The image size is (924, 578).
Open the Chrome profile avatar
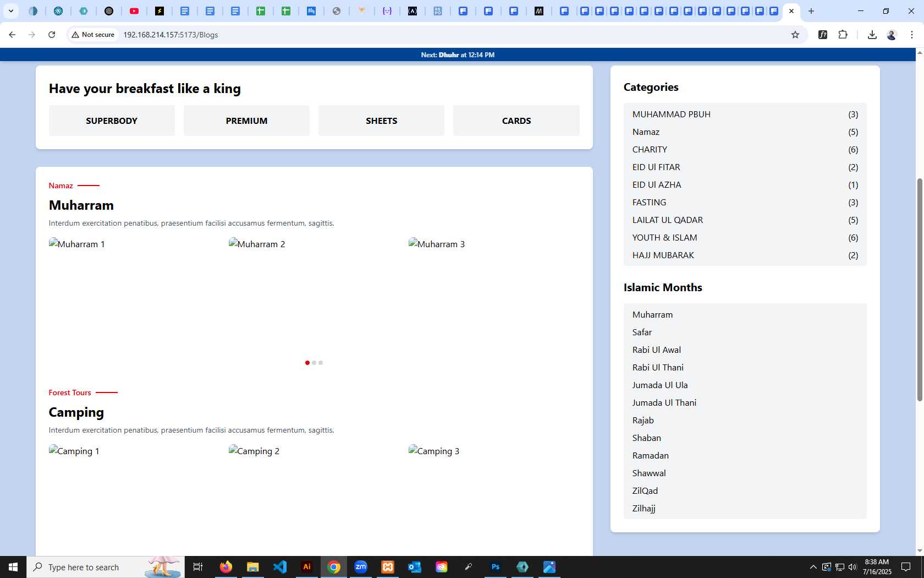coord(892,35)
